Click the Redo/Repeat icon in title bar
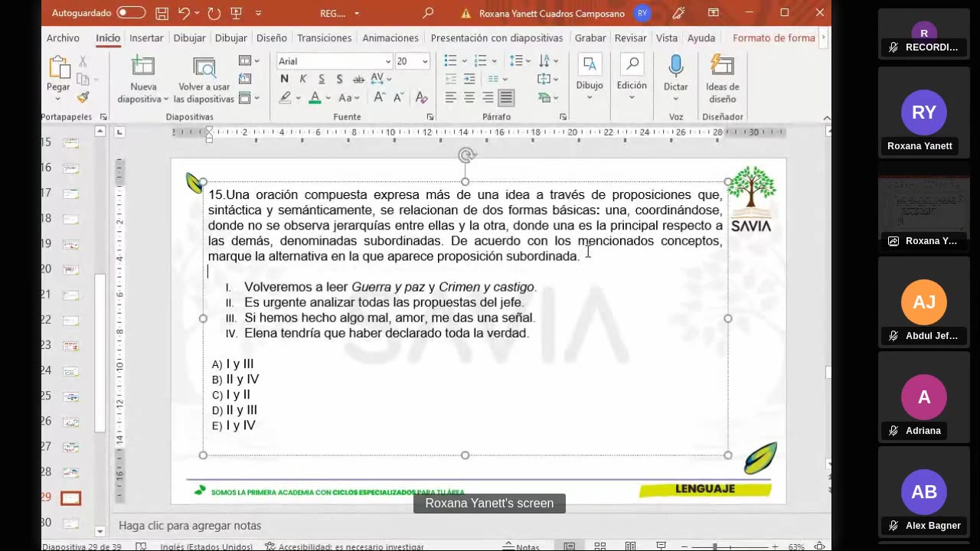Image resolution: width=980 pixels, height=551 pixels. click(214, 13)
